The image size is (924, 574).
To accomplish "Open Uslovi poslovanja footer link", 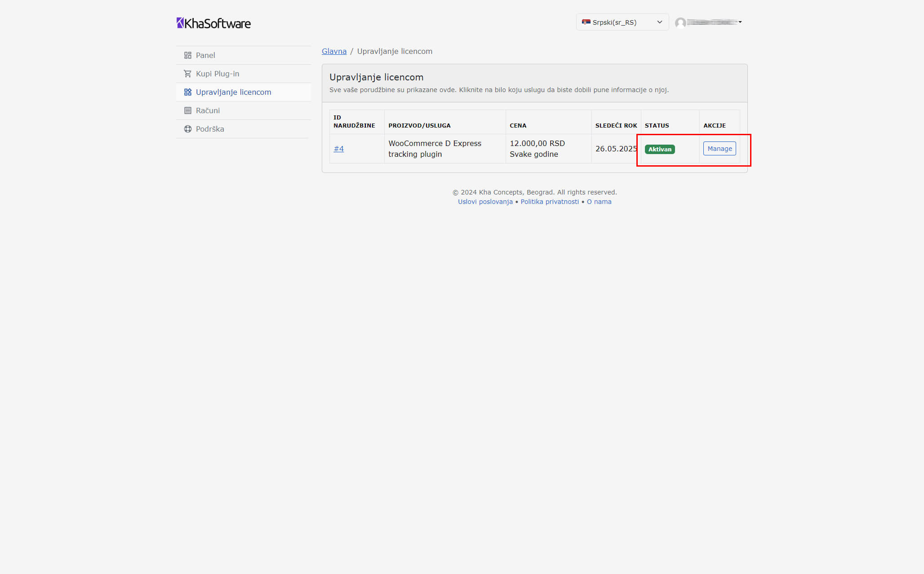I will (x=485, y=202).
